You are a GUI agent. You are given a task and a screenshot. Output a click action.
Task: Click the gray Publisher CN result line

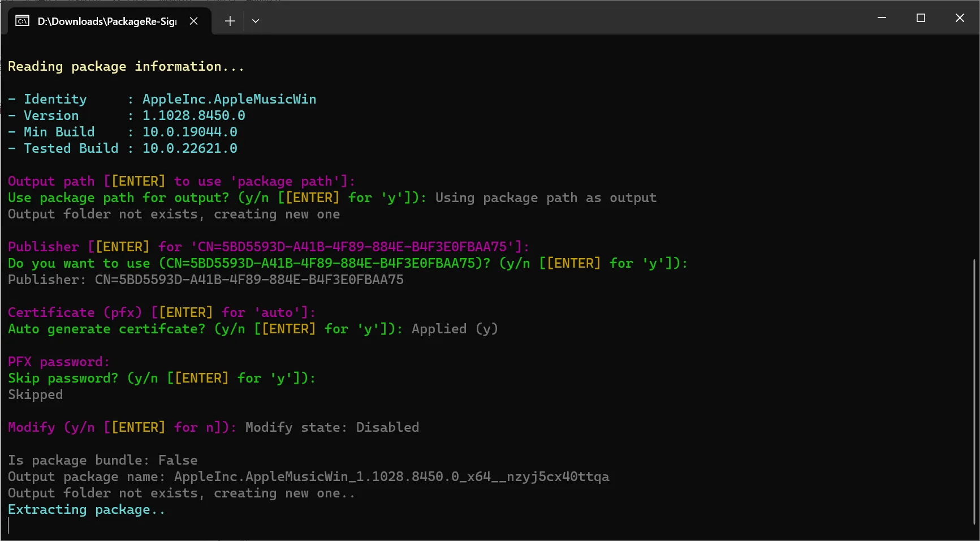coord(206,280)
